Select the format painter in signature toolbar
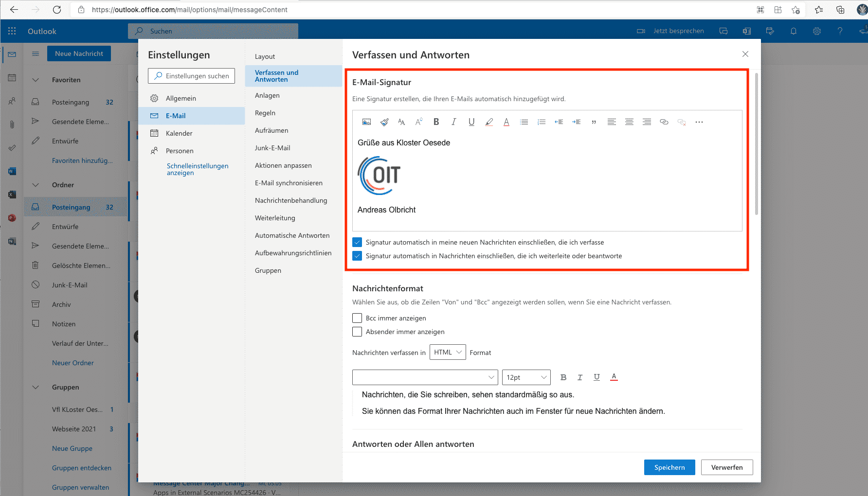 [x=384, y=122]
